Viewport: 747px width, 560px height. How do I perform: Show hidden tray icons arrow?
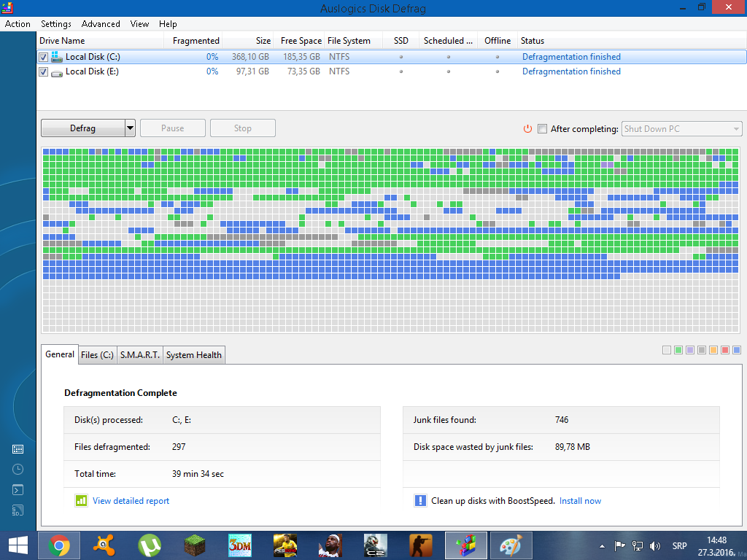tap(602, 546)
